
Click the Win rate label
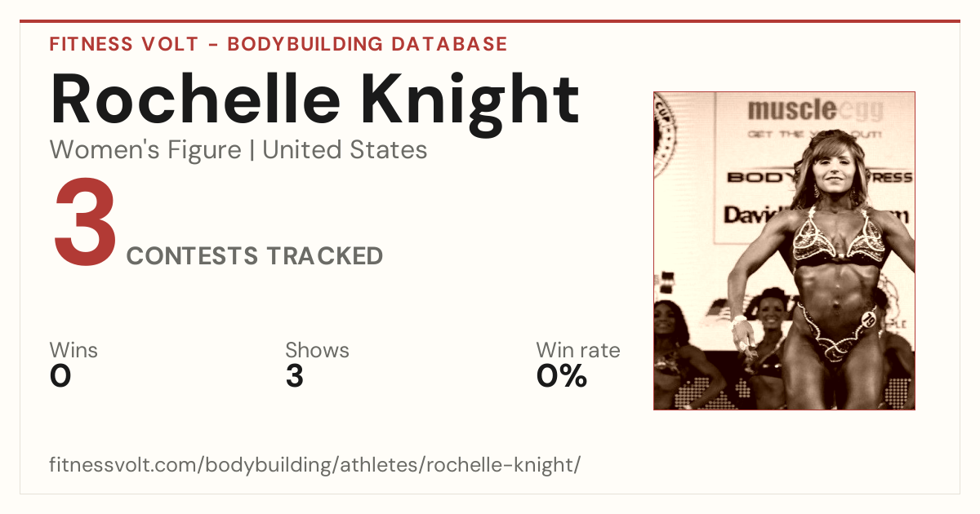click(578, 351)
